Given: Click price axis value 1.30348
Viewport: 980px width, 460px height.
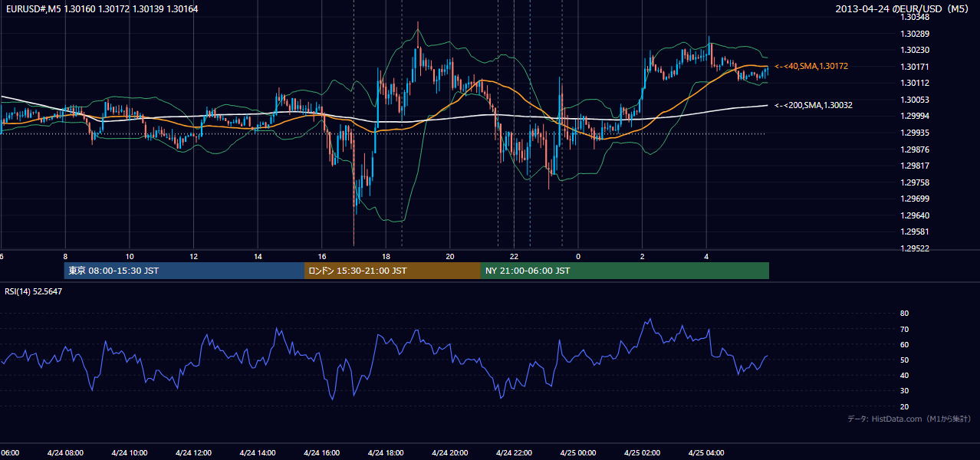Looking at the screenshot, I should click(x=915, y=17).
